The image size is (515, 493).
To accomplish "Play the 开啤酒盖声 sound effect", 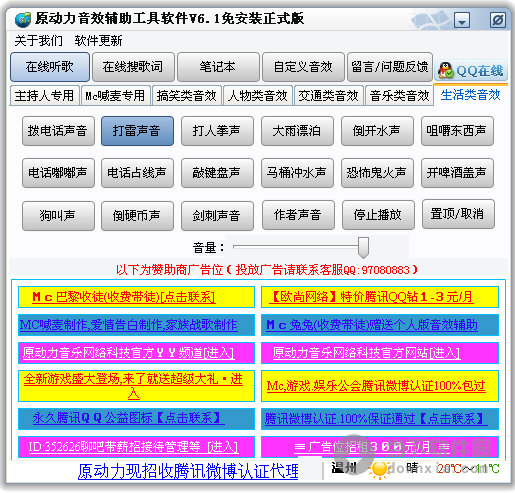I will point(457,173).
